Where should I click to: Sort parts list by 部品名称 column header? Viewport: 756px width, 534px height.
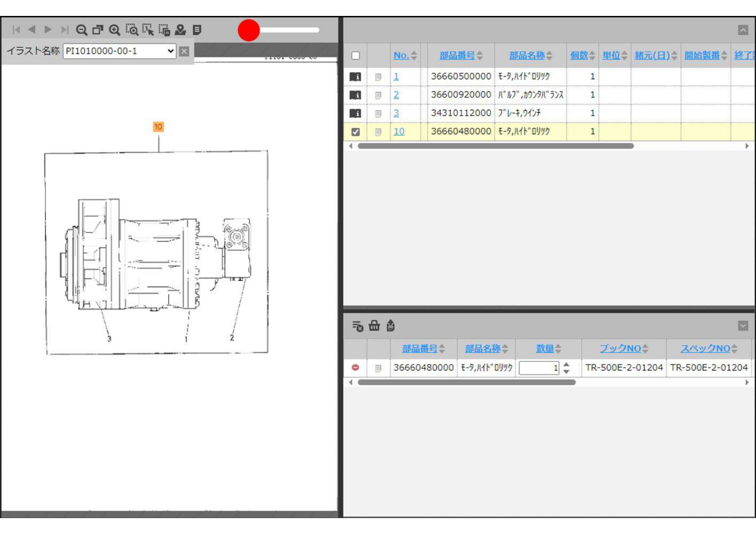(526, 56)
